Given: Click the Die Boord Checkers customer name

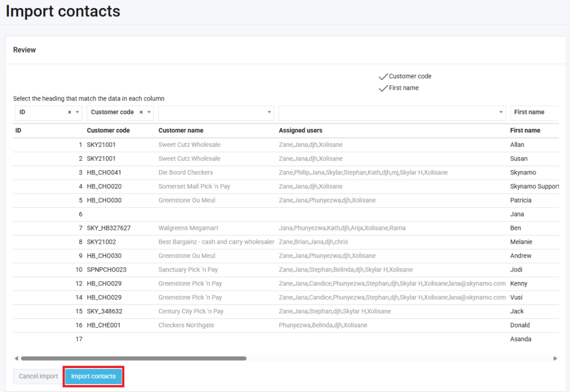Looking at the screenshot, I should coord(186,173).
